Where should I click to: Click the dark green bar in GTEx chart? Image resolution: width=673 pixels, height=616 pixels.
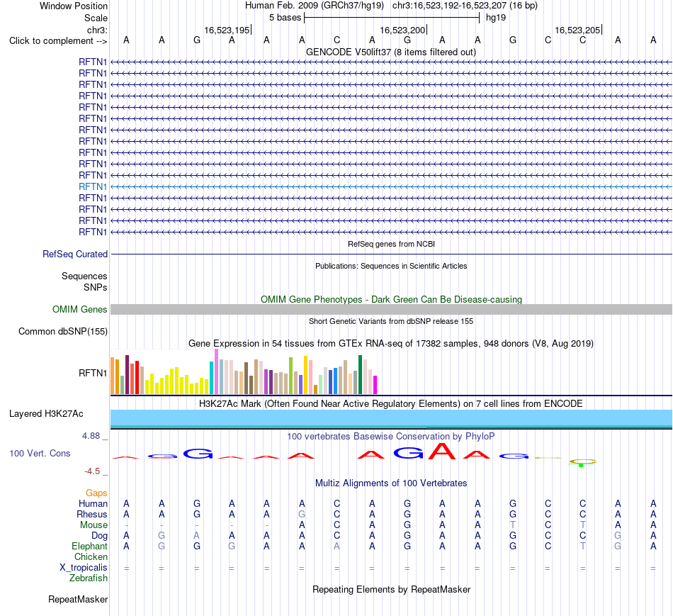[360, 374]
